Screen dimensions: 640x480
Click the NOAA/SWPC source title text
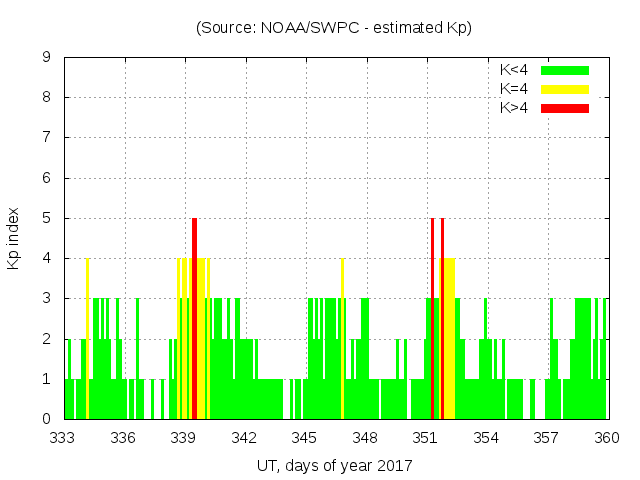pos(334,28)
